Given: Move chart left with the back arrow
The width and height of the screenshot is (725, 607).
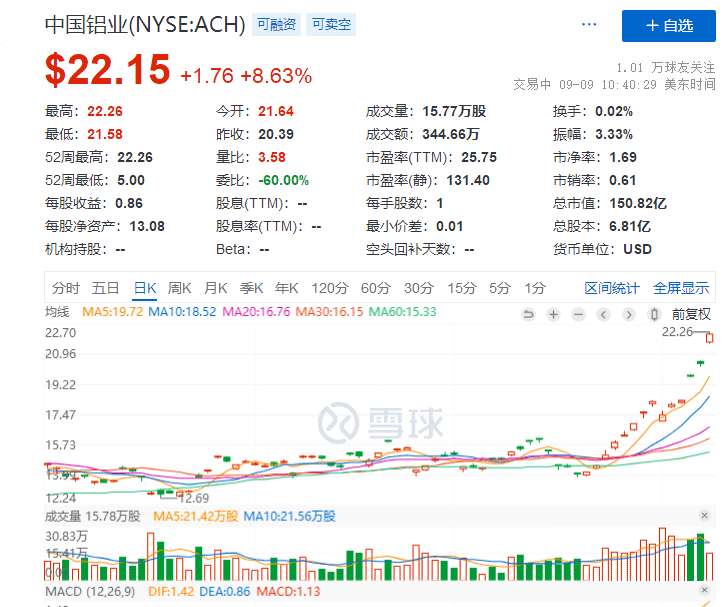Looking at the screenshot, I should point(603,315).
